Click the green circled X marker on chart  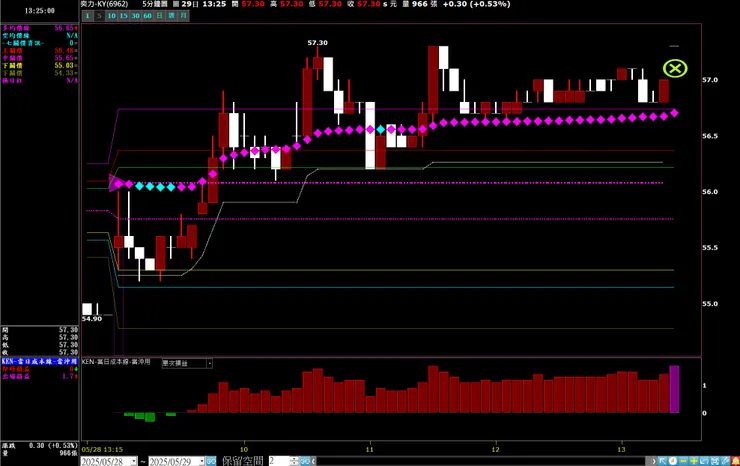pos(675,69)
